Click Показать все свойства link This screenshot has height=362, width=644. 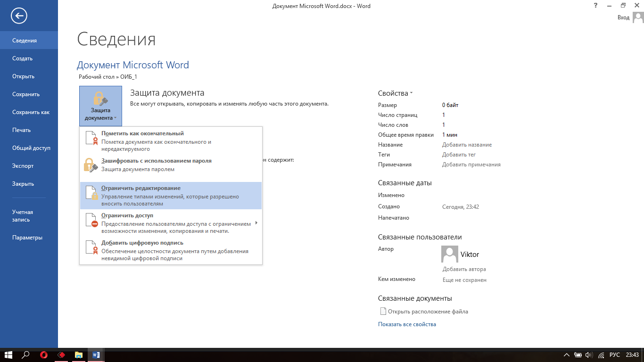click(x=407, y=324)
